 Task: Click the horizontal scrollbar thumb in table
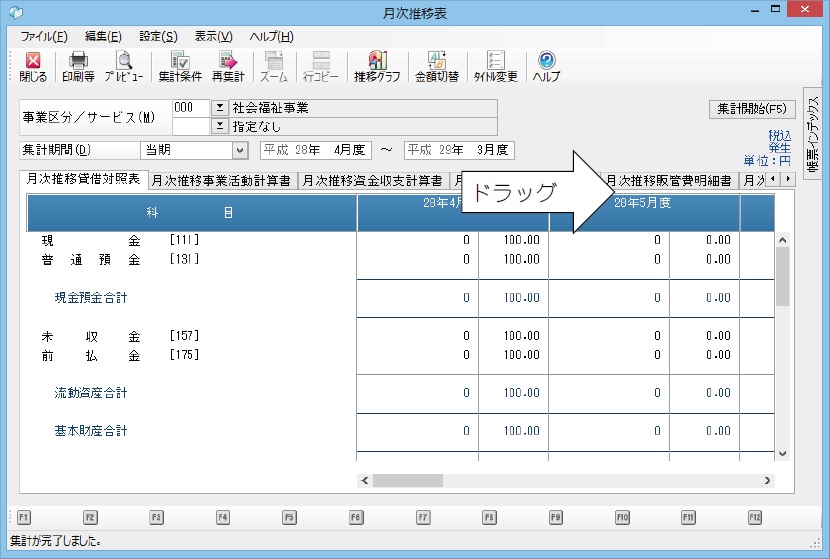point(408,481)
